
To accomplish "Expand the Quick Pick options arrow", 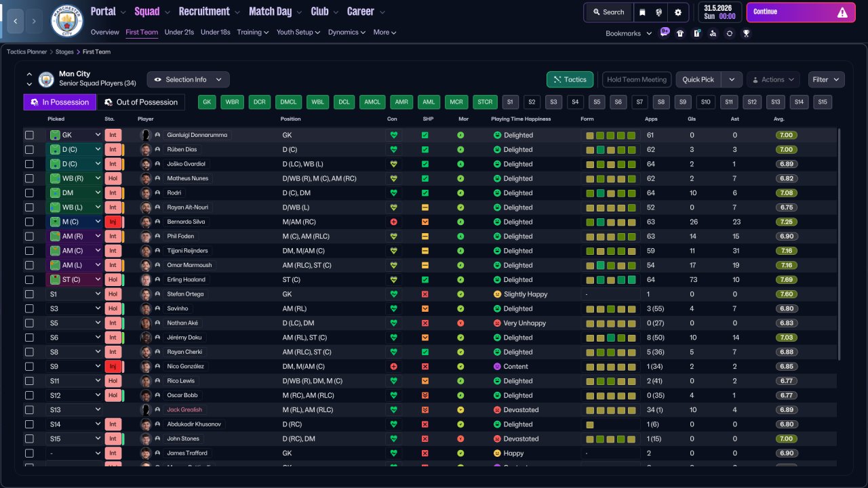I will [x=732, y=79].
